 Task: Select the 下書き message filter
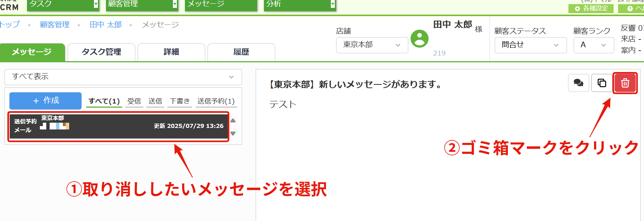click(180, 101)
